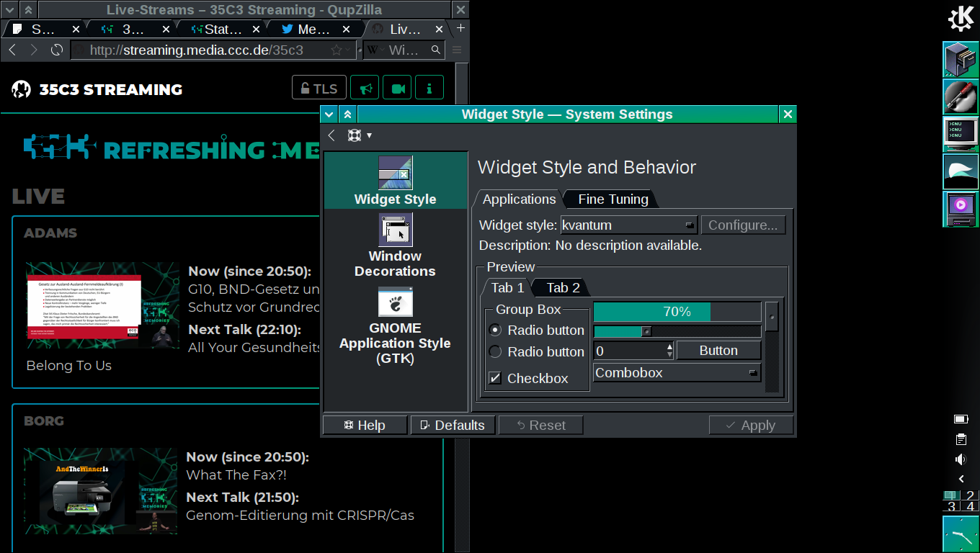The image size is (980, 553).
Task: Switch to preview Tab 1
Action: point(507,288)
